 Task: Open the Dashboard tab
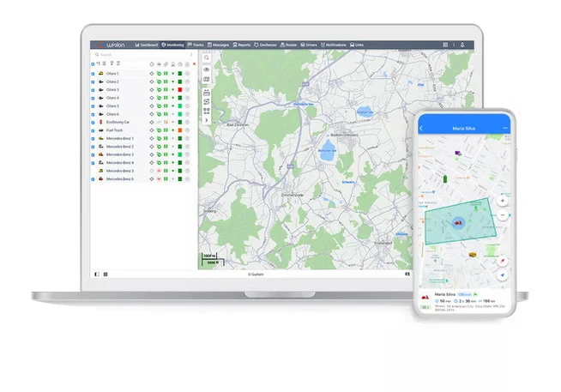tap(147, 45)
